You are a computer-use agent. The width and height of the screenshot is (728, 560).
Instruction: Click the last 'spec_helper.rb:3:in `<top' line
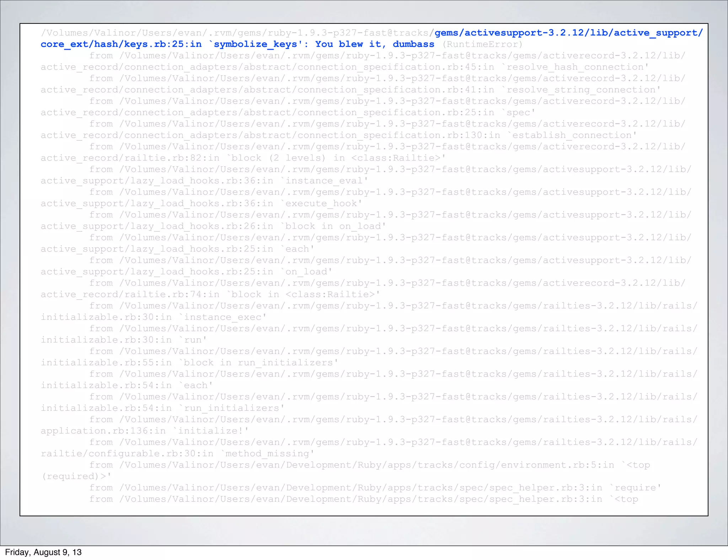(364, 499)
